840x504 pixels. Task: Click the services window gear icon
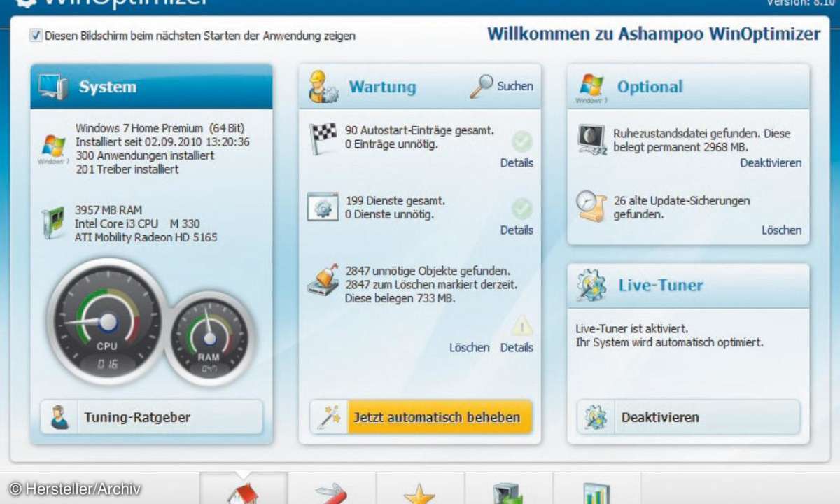tap(323, 206)
